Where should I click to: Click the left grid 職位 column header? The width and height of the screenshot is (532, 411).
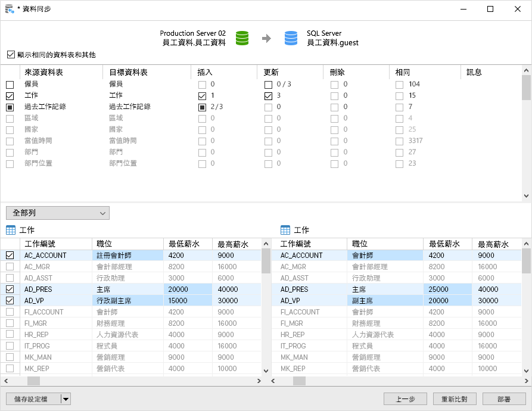tap(127, 244)
